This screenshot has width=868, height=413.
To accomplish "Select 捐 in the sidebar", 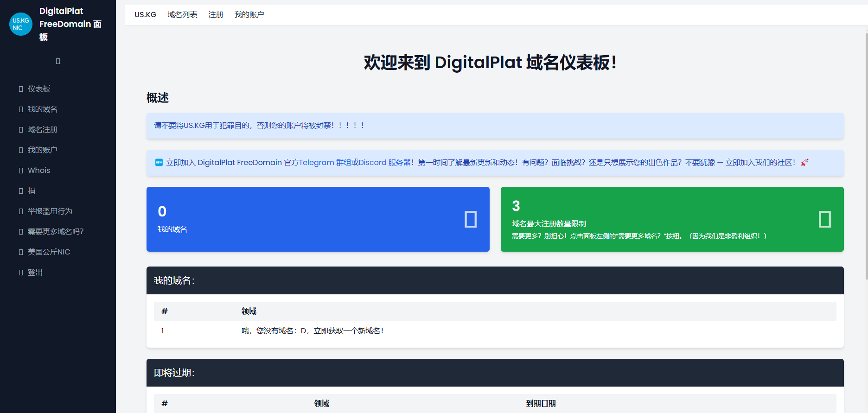I will pos(32,191).
